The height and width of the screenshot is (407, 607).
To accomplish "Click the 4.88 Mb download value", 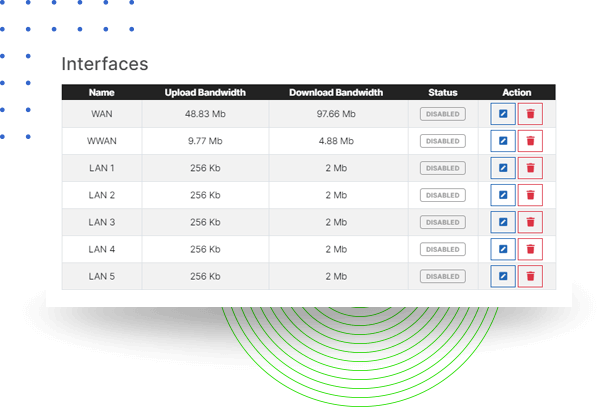I will [336, 141].
